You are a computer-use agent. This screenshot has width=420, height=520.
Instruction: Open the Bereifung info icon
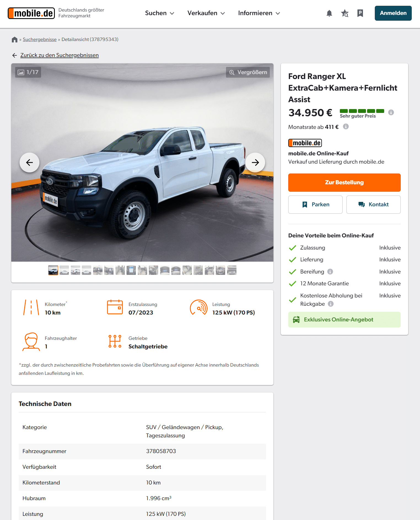click(330, 272)
